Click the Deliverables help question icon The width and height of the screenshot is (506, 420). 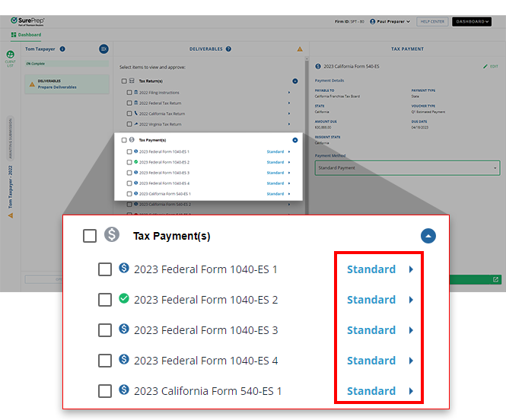228,49
